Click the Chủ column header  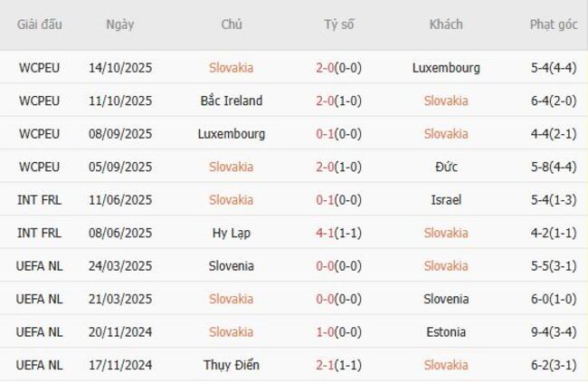click(x=232, y=24)
